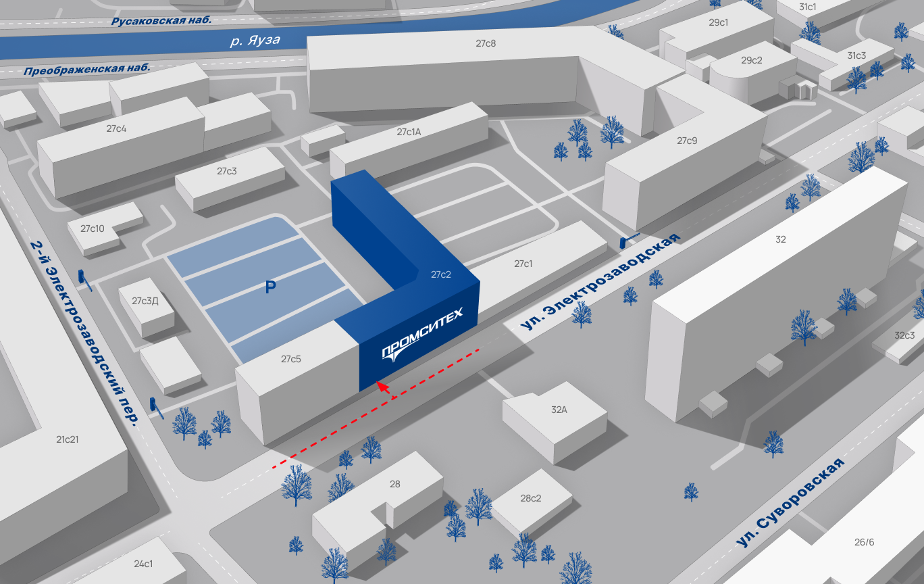
Task: Select building 27с5 label
Action: click(x=291, y=359)
